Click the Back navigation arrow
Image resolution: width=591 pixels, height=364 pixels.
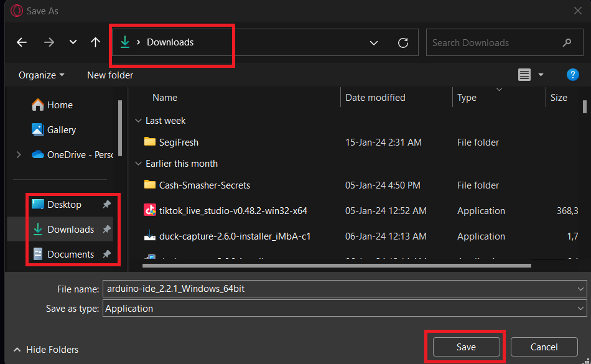point(22,42)
